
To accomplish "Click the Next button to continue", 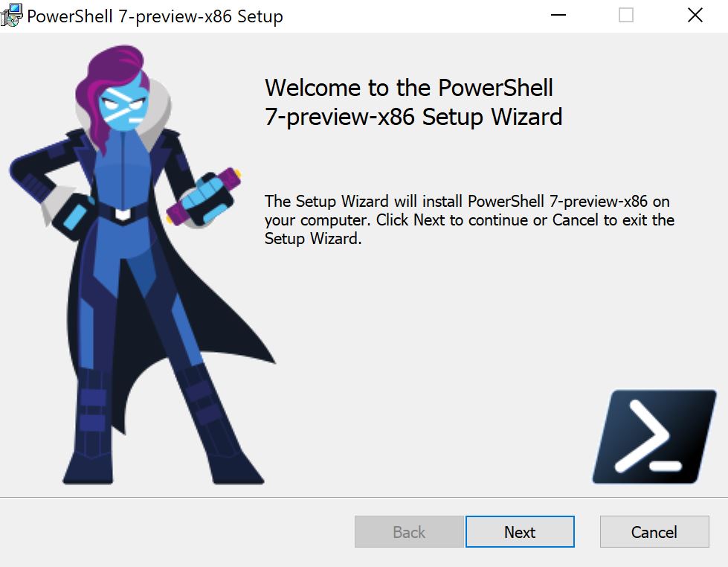I will pyautogui.click(x=520, y=531).
